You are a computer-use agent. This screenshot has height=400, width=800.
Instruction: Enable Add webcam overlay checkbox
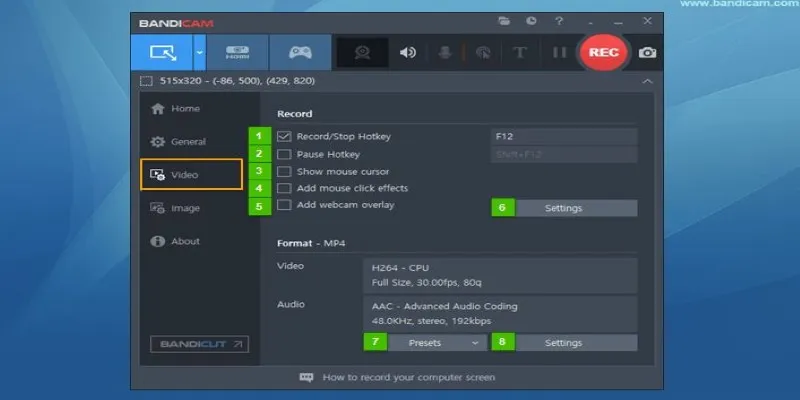click(x=284, y=205)
